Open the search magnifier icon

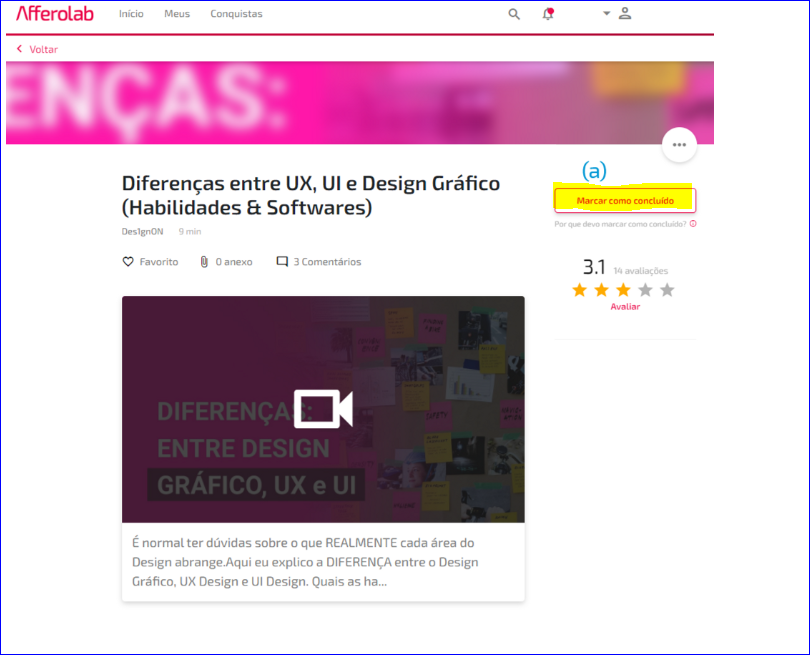click(514, 14)
